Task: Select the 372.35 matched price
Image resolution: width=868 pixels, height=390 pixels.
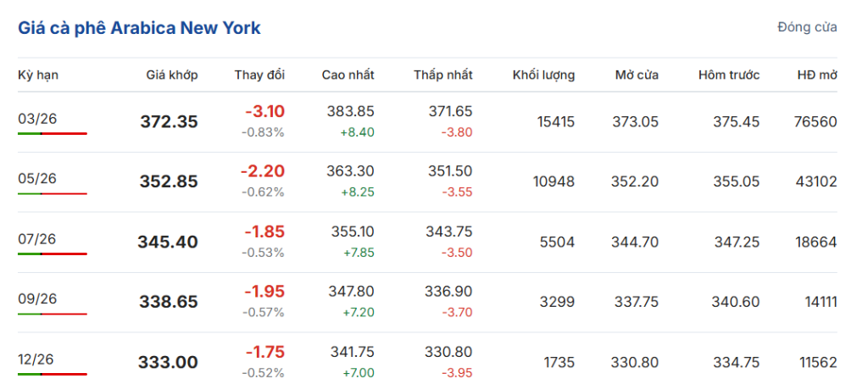Action: [x=169, y=122]
